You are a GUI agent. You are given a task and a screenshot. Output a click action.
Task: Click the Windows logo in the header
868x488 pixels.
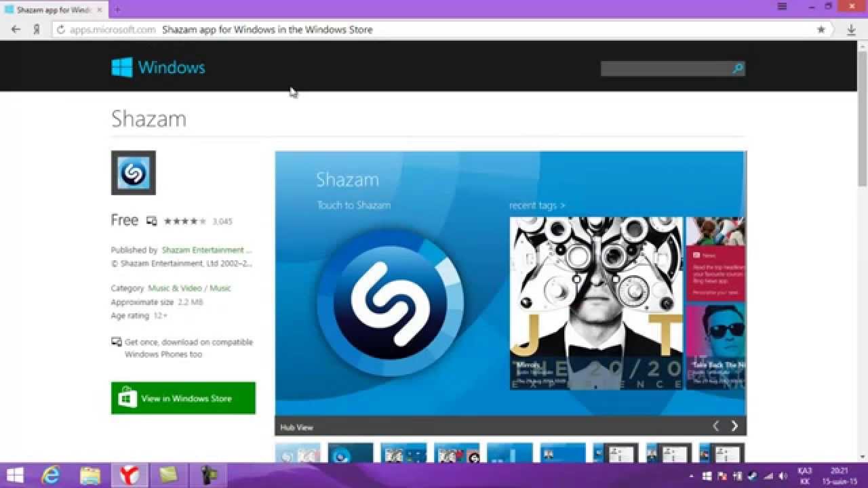[x=158, y=67]
